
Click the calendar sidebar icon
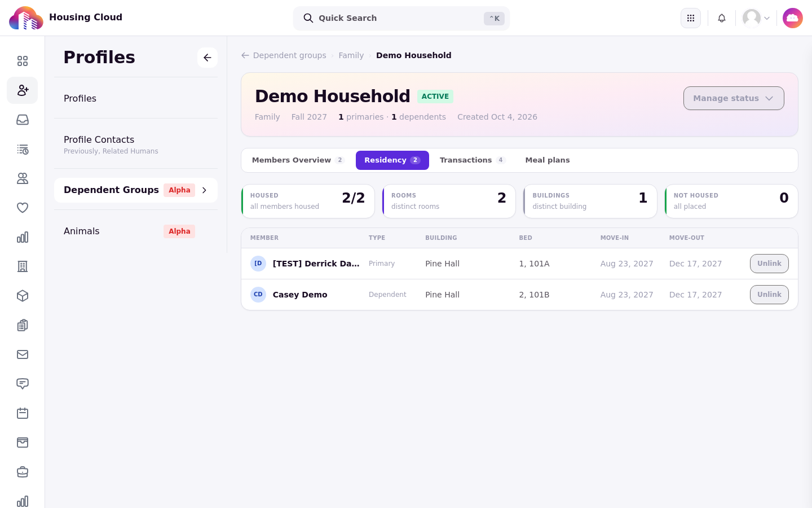click(x=23, y=413)
